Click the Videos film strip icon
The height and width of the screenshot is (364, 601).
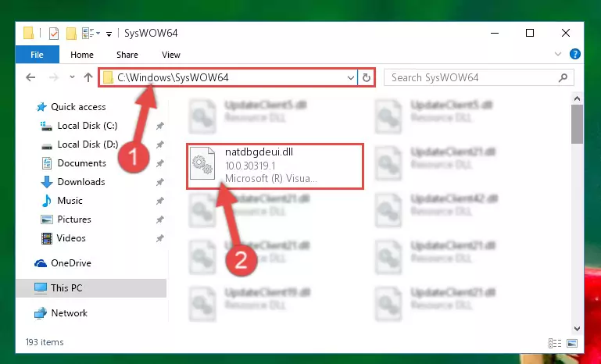[47, 238]
